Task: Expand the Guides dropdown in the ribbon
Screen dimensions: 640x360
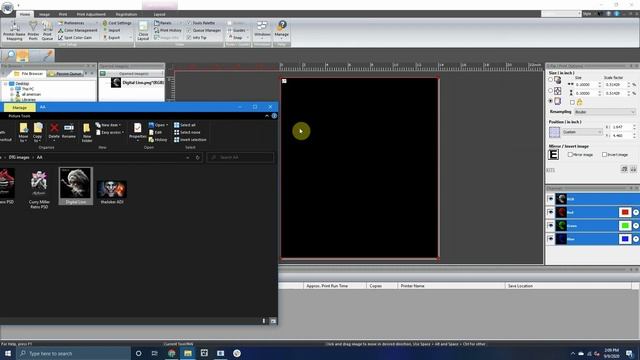Action: click(x=247, y=30)
